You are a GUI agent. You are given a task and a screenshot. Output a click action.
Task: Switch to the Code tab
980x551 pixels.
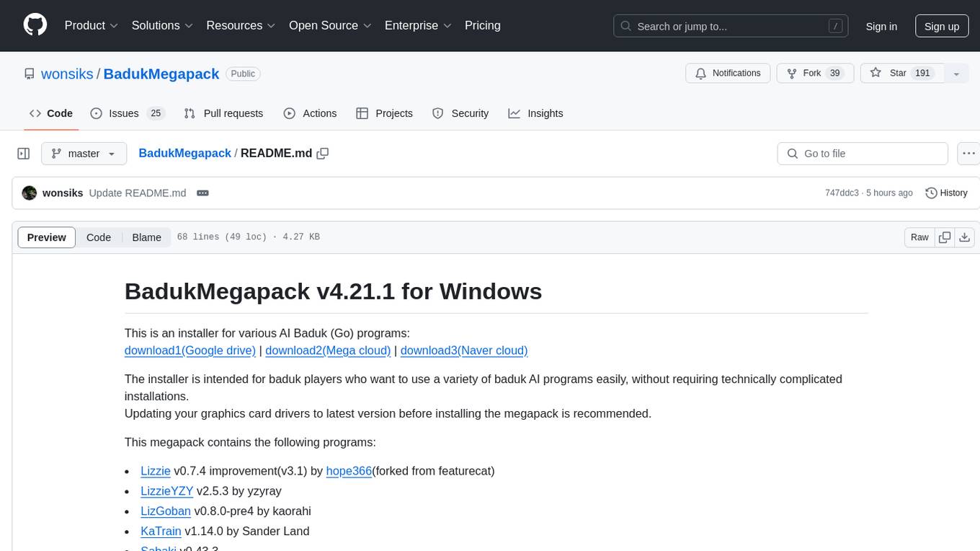click(51, 113)
